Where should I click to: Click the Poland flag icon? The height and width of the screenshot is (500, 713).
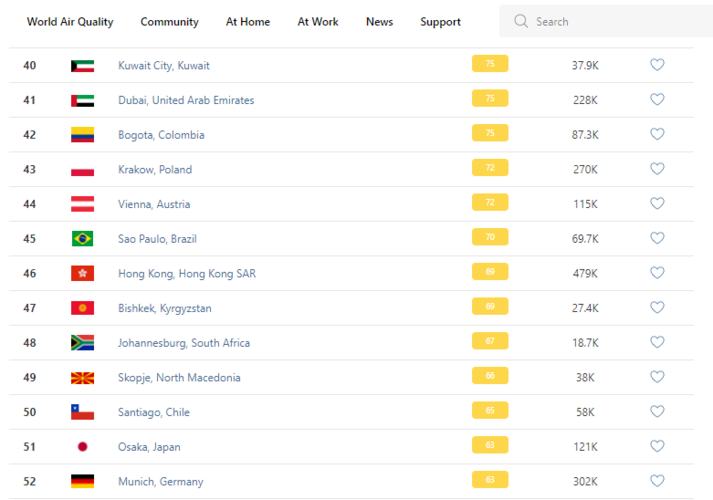pos(82,170)
